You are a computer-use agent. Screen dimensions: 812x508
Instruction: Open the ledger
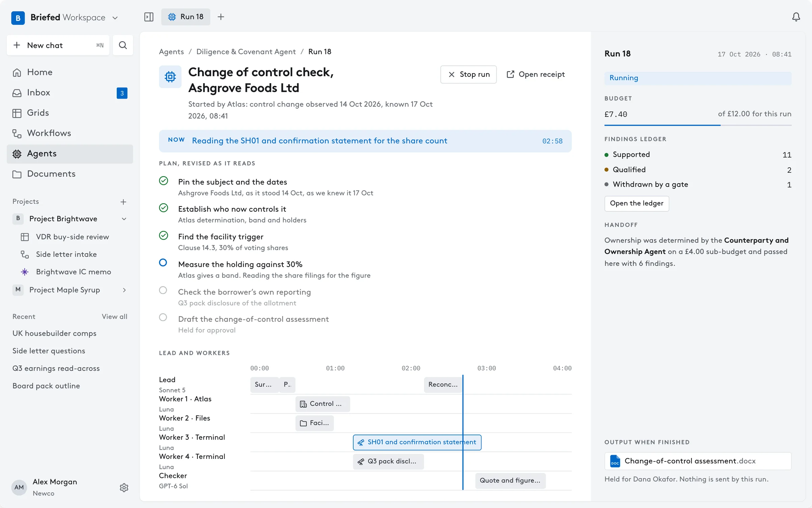(x=636, y=204)
